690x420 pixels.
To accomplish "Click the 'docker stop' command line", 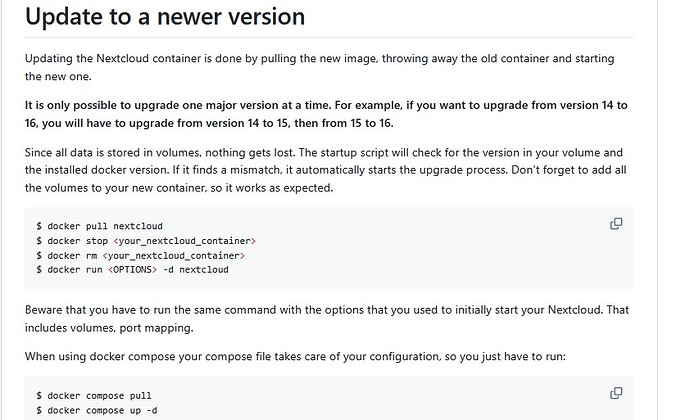I will click(x=146, y=241).
